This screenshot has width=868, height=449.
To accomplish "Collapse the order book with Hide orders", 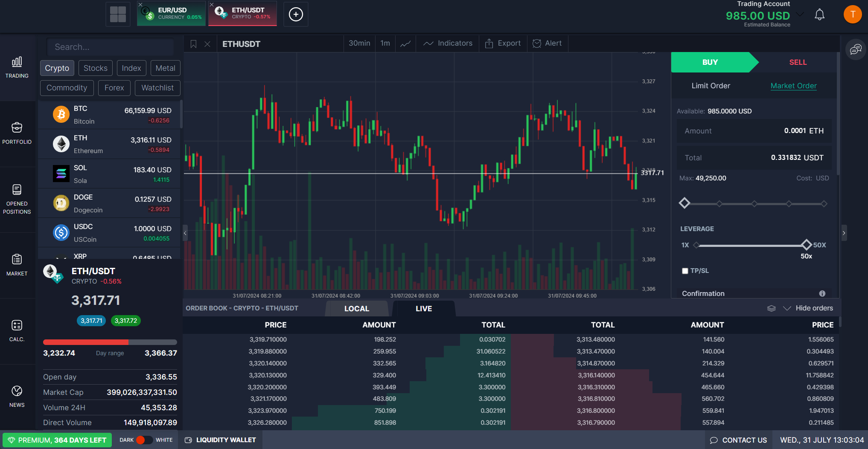I will point(808,308).
